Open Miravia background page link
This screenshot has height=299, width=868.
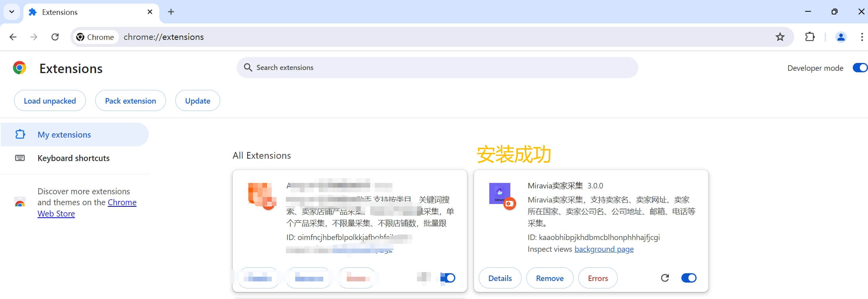click(604, 249)
